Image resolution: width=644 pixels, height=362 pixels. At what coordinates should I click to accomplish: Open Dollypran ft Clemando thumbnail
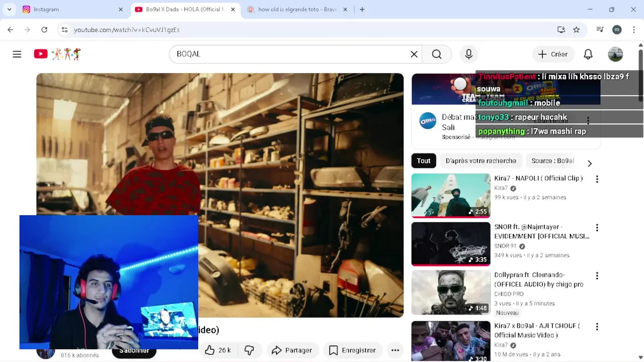point(451,293)
